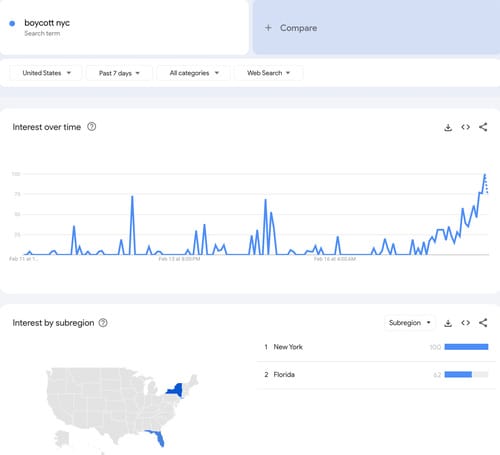Viewport: 500px width, 455px height.
Task: Click the plus icon beside Compare
Action: [268, 28]
